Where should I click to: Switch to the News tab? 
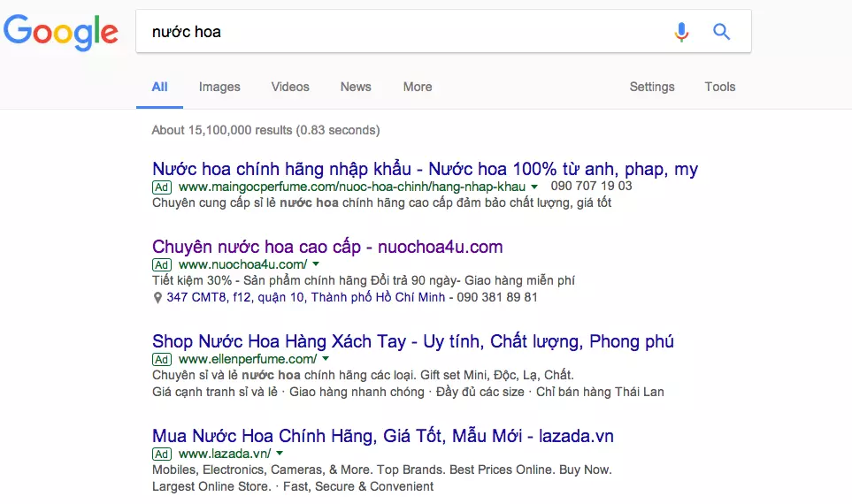356,87
